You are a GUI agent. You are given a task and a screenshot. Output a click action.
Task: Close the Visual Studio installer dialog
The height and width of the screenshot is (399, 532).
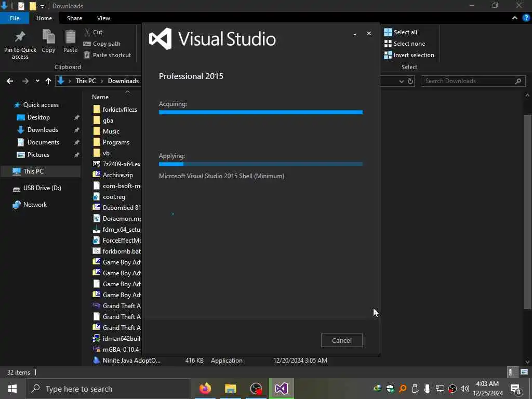(x=369, y=33)
